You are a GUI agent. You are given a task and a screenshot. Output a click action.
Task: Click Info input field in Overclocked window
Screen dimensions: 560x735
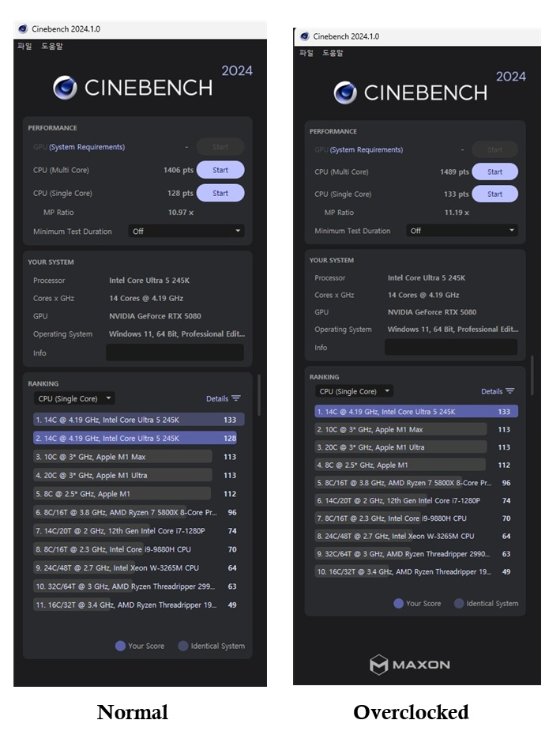451,347
